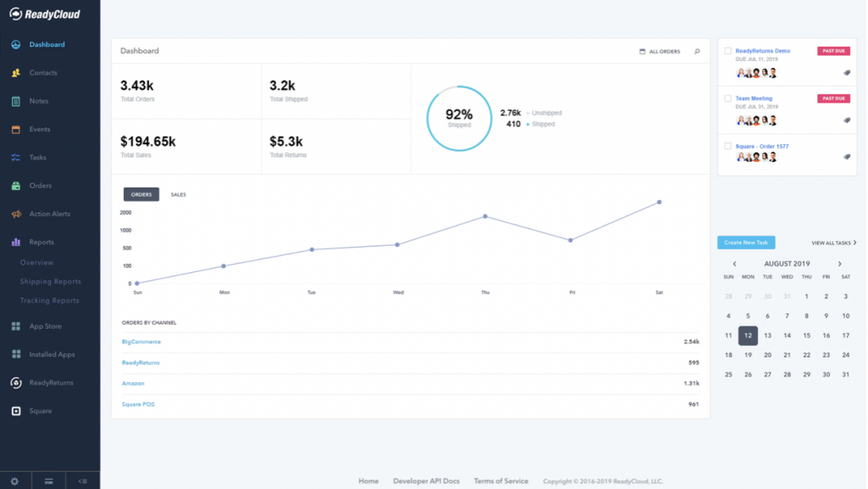Click the Create New Task button
Screen dimensions: 868x489
coord(746,242)
